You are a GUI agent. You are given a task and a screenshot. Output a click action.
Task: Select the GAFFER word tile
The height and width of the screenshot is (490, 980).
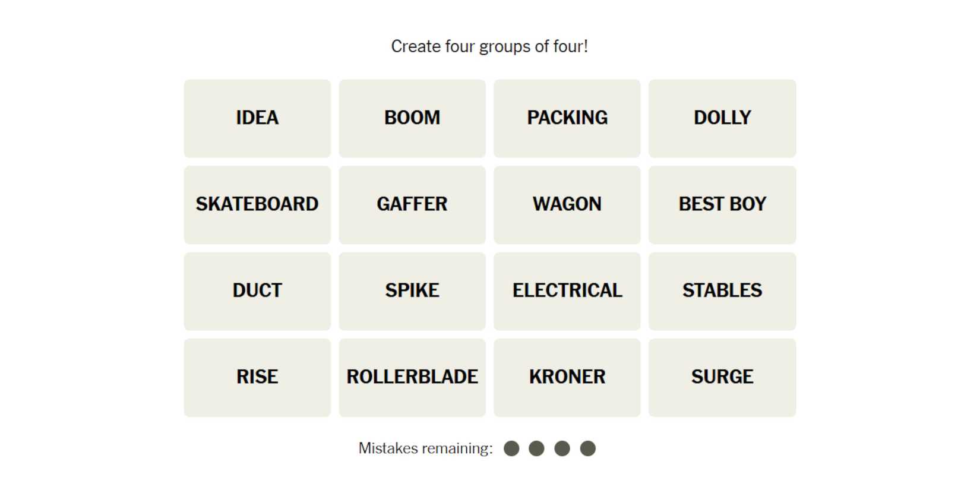412,204
